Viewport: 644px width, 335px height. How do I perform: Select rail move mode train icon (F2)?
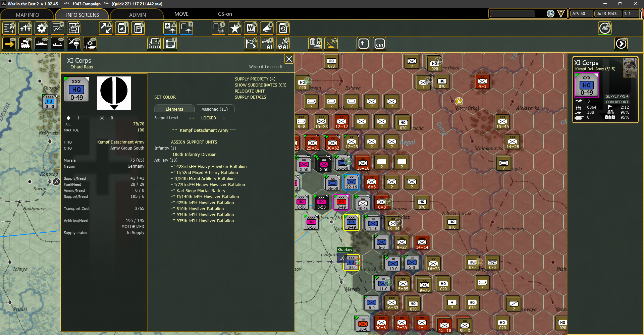coord(25,44)
